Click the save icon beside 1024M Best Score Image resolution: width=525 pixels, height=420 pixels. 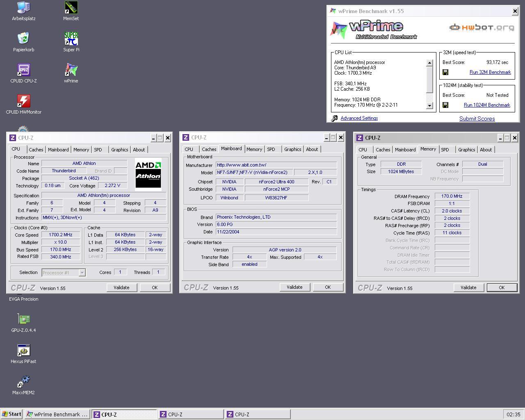coord(445,105)
